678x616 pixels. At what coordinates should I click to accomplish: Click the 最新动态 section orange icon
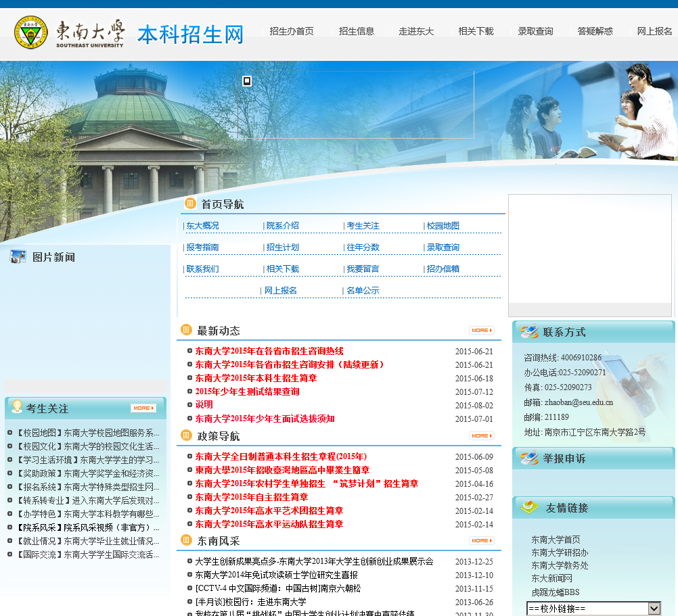pyautogui.click(x=186, y=330)
